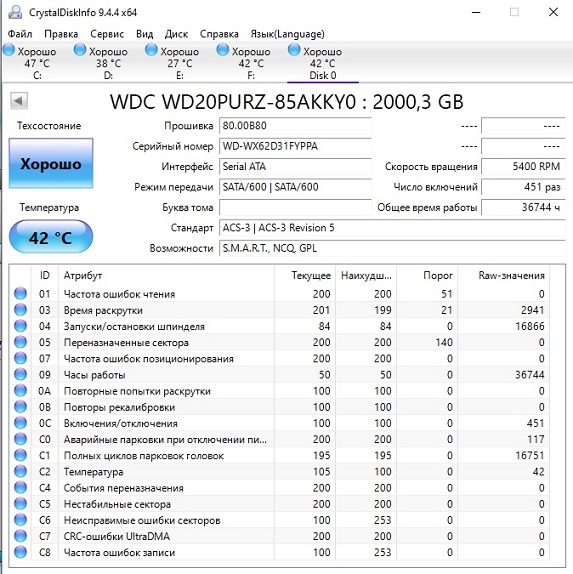The image size is (573, 574).
Task: Click the Возможности field S.M.A.R.T., NCQ, GPL
Action: [392, 249]
